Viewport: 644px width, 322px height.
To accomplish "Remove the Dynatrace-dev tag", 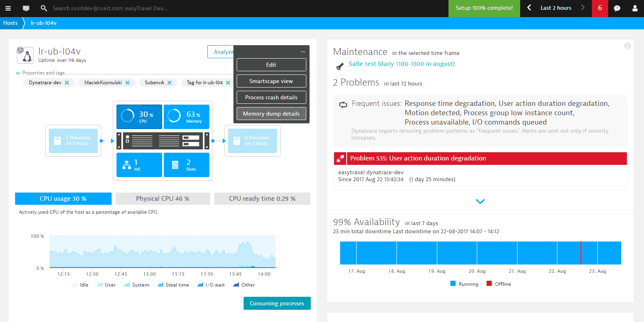I will (x=67, y=83).
